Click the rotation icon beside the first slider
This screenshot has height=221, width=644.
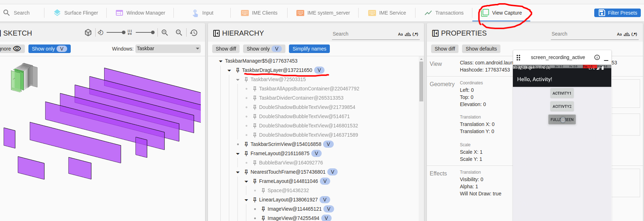101,33
